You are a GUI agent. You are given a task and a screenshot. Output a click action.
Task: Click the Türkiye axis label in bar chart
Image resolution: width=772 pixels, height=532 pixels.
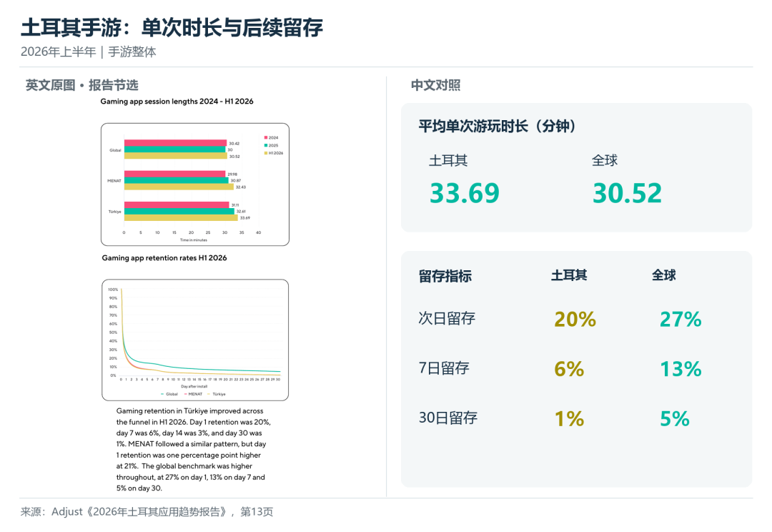click(114, 212)
